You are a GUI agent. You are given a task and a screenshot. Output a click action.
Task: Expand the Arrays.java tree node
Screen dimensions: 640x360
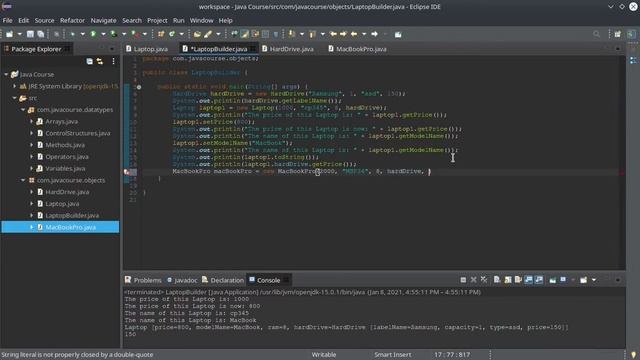click(31, 121)
